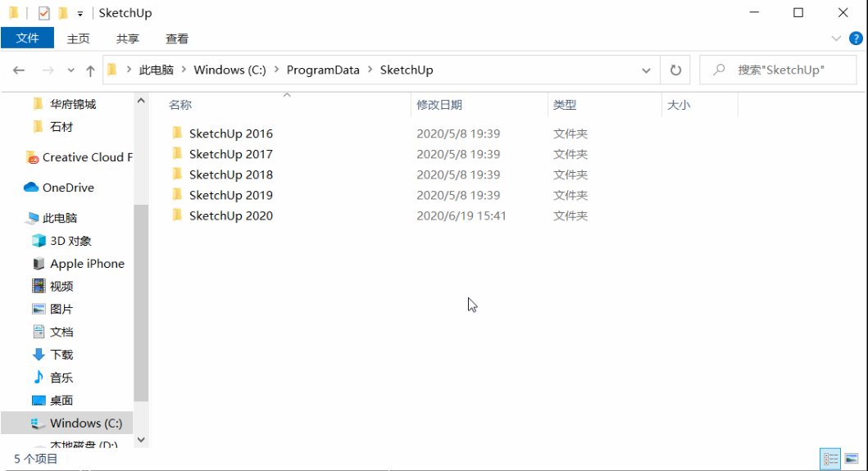The image size is (868, 471).
Task: Open 文档 in the navigation pane
Action: point(61,332)
